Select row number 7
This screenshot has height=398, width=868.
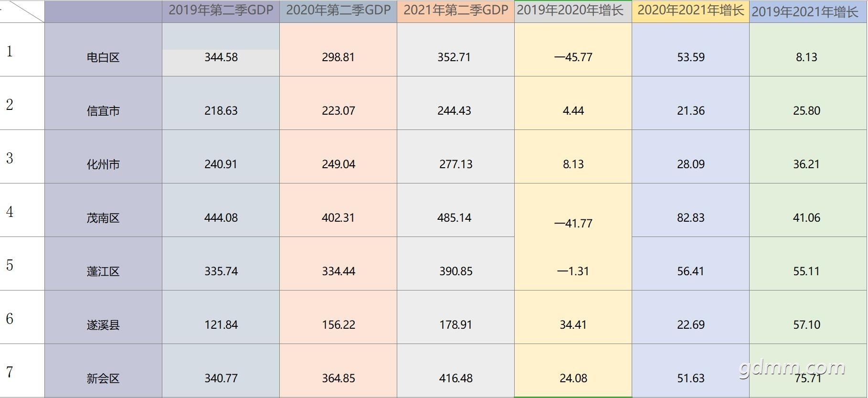(x=10, y=372)
